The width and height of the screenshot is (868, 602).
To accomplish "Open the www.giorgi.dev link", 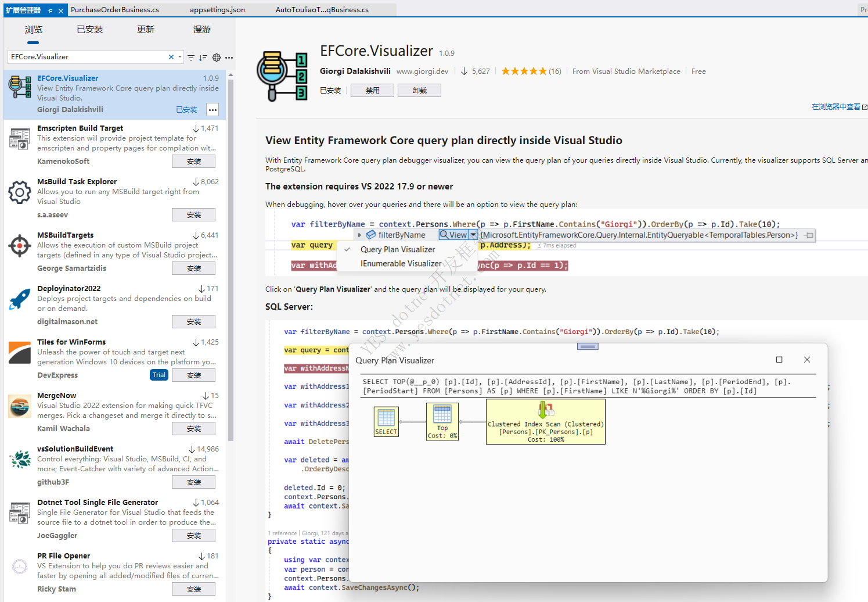I will [x=422, y=71].
